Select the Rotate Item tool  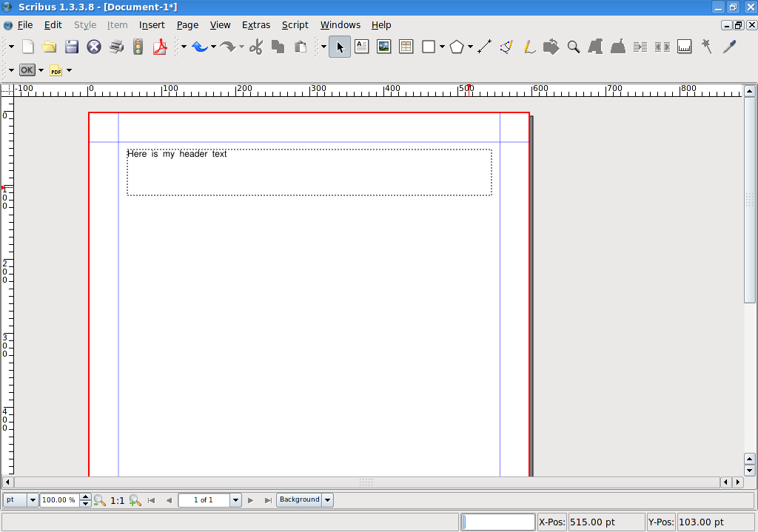coord(551,47)
